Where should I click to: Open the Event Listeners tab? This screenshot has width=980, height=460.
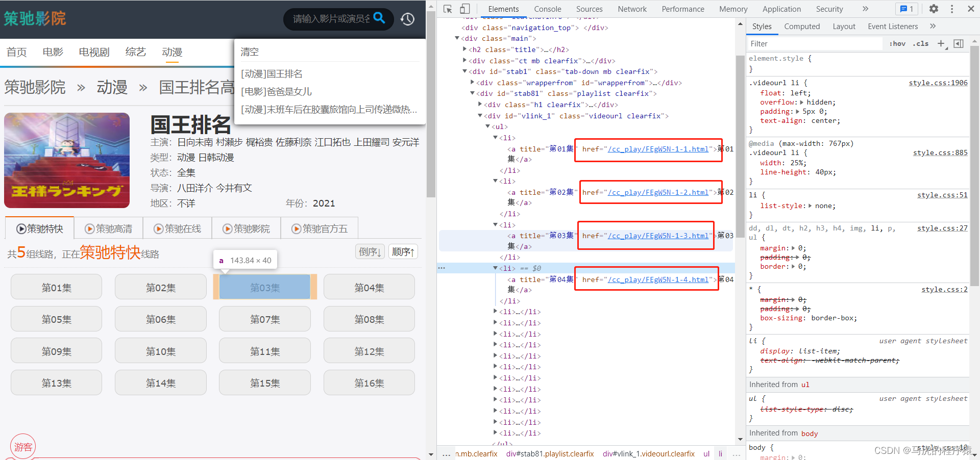click(893, 27)
